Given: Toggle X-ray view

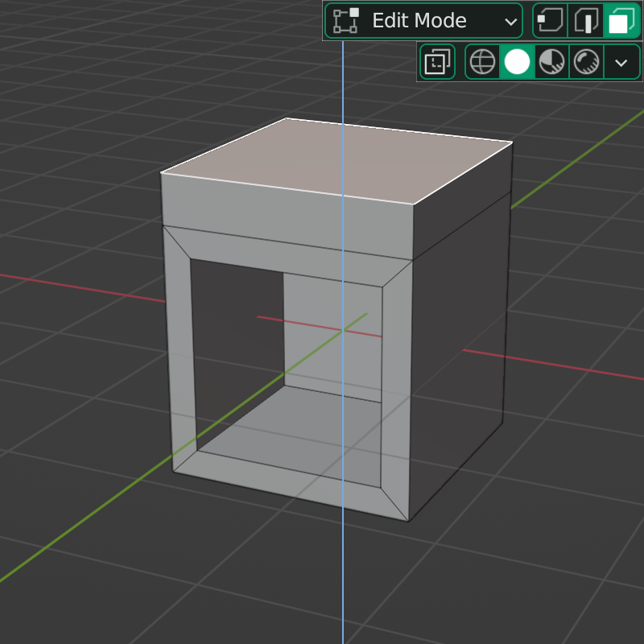Looking at the screenshot, I should click(437, 62).
